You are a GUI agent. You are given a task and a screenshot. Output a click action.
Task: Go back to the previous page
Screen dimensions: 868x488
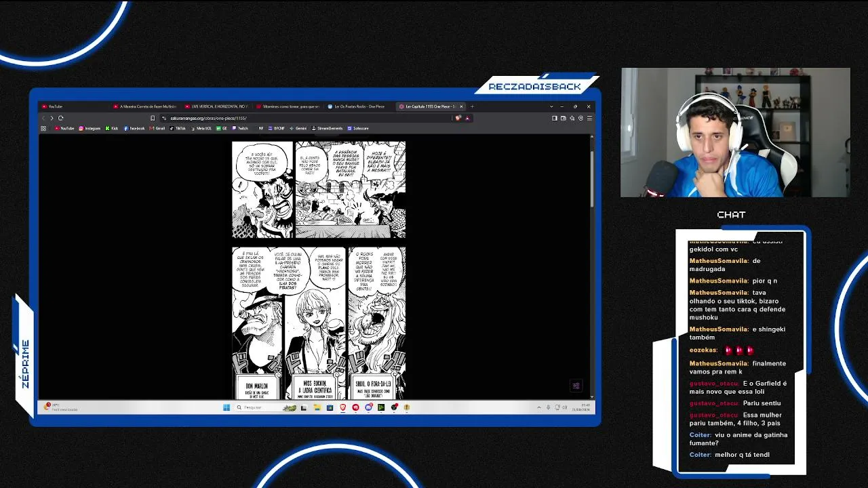click(43, 118)
